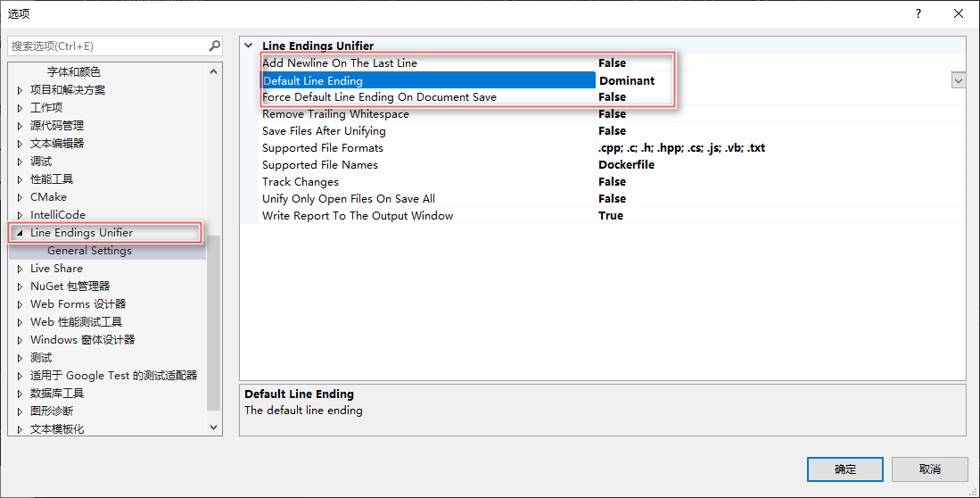Expand the NuGet 包管理器 node
Viewport: 980px width, 498px height.
point(20,286)
